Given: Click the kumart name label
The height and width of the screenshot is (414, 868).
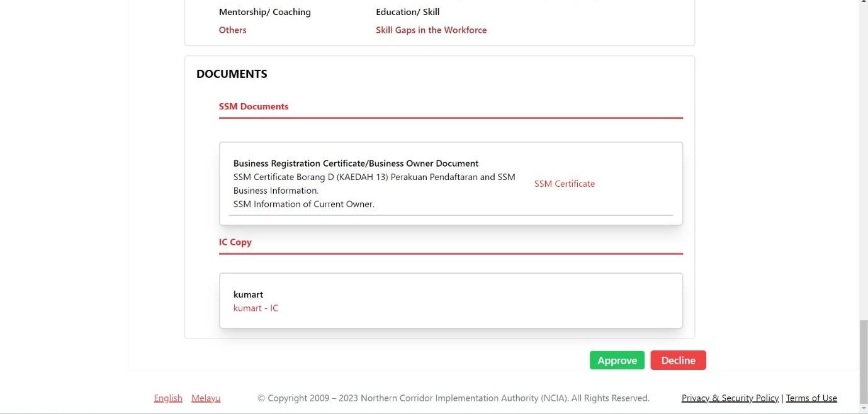Looking at the screenshot, I should [248, 294].
